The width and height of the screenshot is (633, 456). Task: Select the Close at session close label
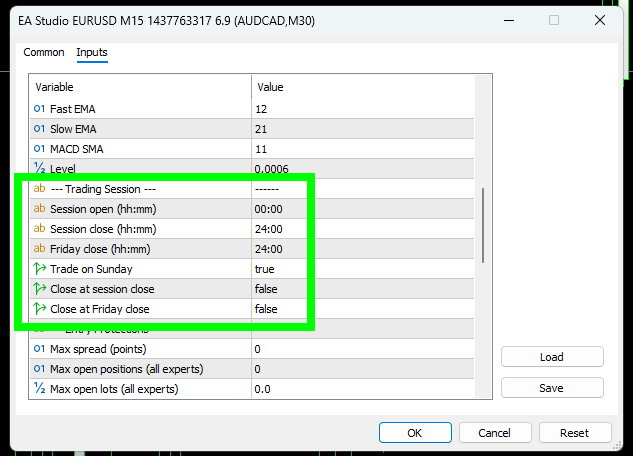(x=102, y=289)
